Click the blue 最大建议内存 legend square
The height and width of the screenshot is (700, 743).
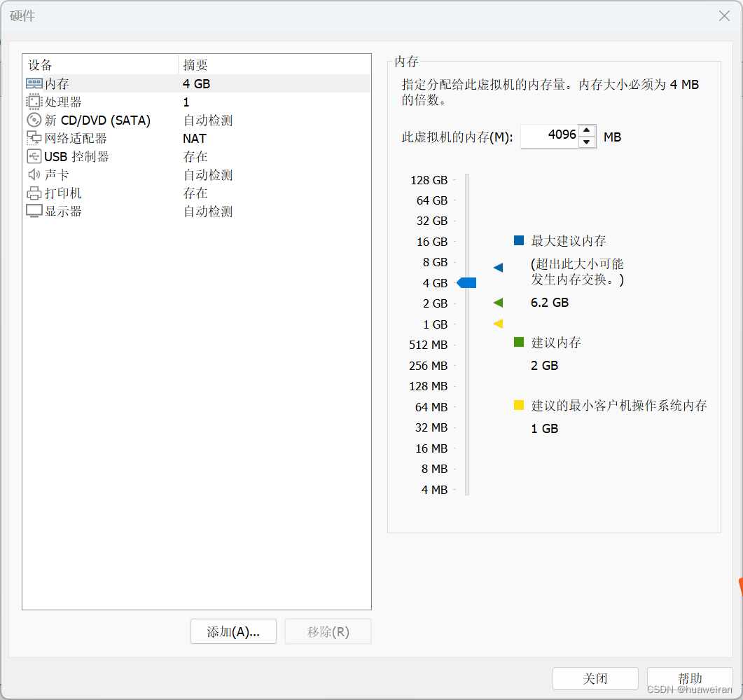tap(519, 240)
